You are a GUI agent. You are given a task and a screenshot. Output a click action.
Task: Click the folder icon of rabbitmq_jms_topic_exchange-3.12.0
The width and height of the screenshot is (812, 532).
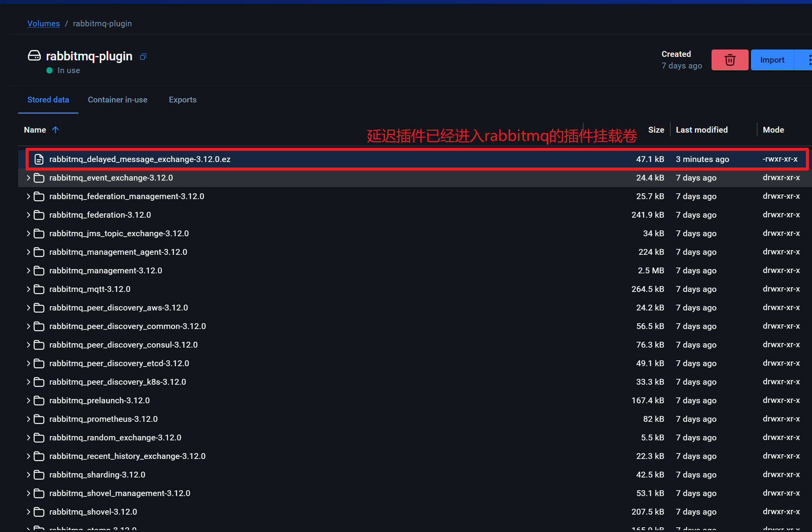pyautogui.click(x=39, y=234)
